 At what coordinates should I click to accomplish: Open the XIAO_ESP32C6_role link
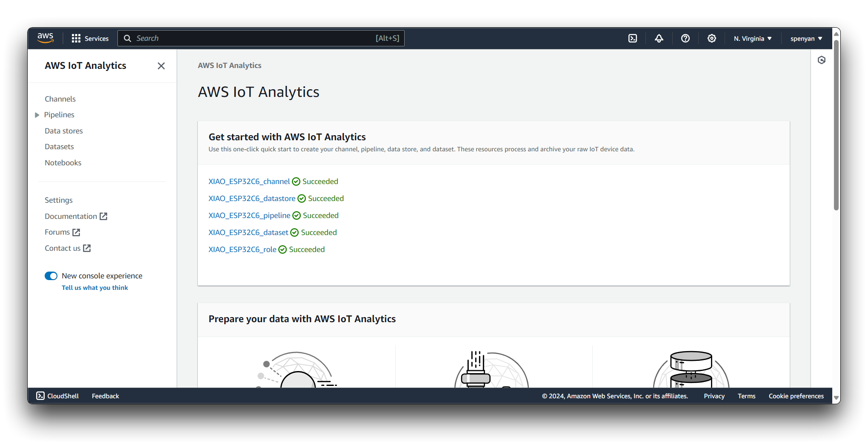pos(243,249)
